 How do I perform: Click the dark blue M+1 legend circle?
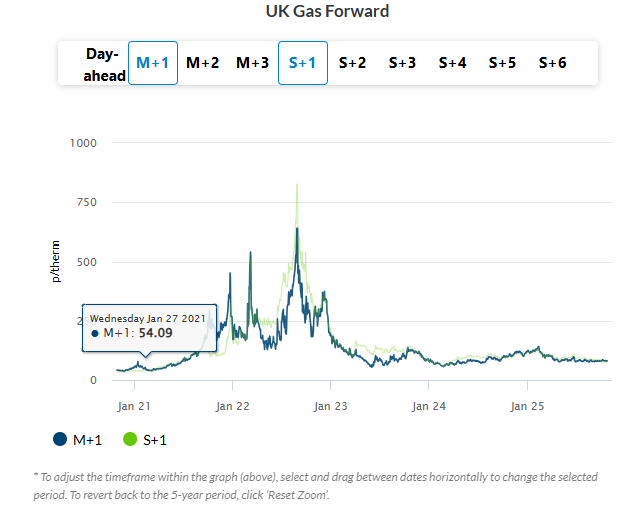60,439
